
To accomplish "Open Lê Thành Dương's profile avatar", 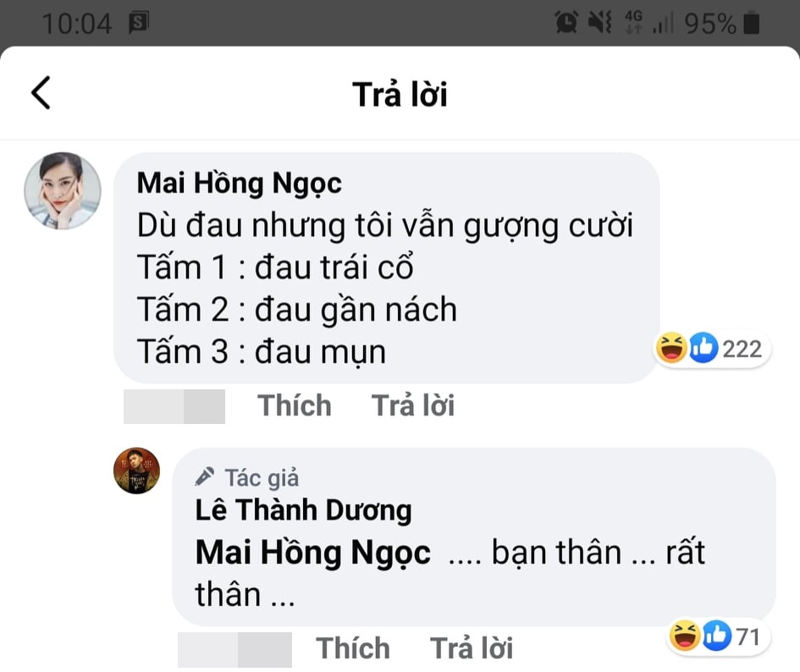I will 136,471.
